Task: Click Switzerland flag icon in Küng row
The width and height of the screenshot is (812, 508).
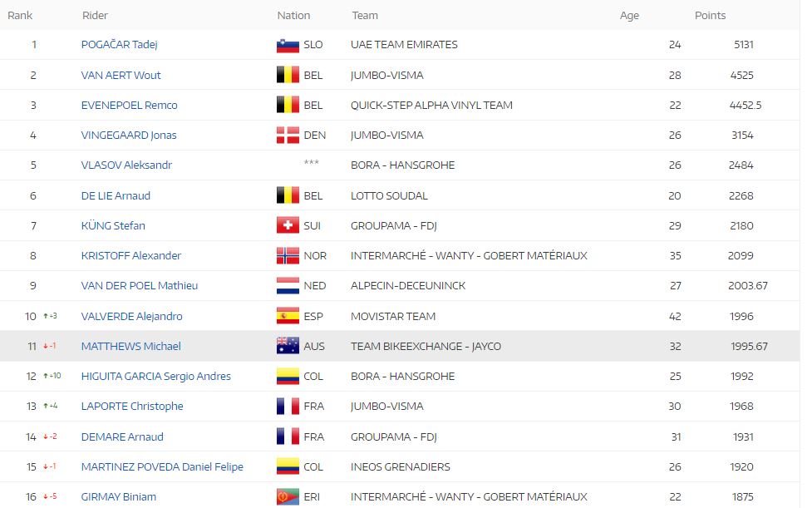Action: pos(288,225)
